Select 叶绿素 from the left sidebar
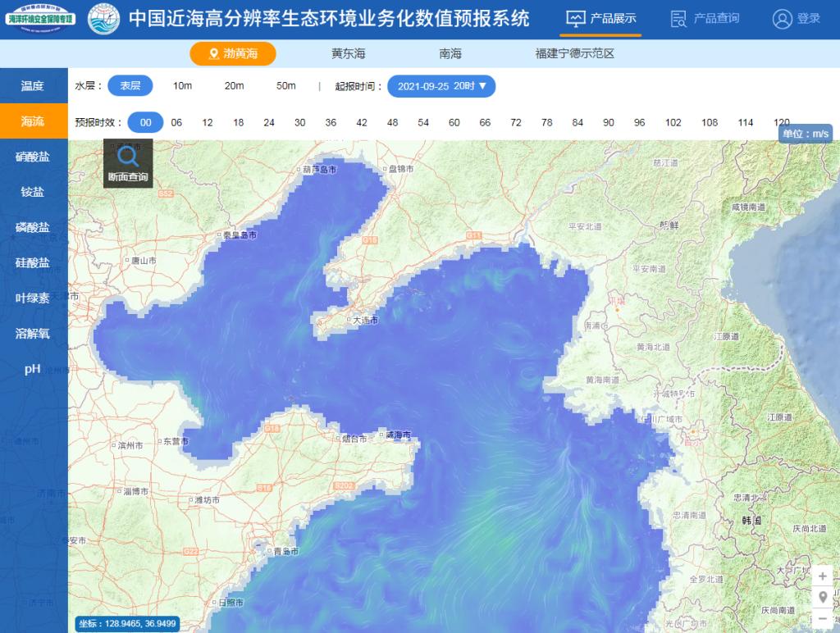 (x=33, y=298)
